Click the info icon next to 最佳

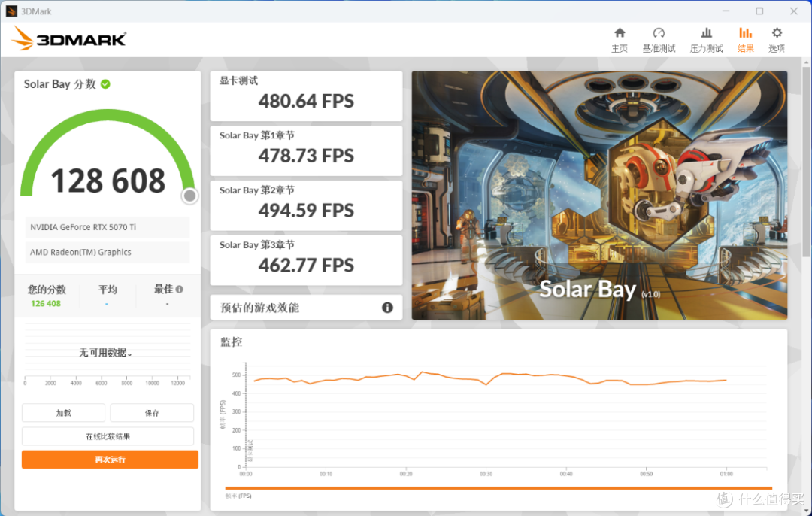point(179,288)
